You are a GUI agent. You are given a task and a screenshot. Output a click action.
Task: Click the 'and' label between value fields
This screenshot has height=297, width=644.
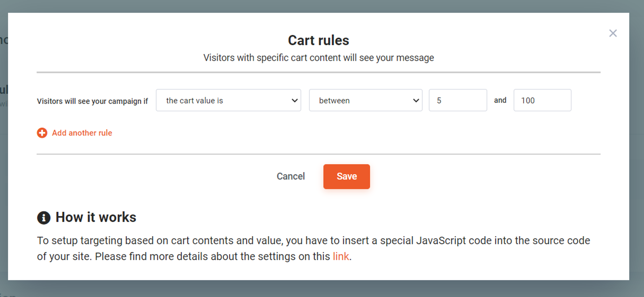point(500,100)
